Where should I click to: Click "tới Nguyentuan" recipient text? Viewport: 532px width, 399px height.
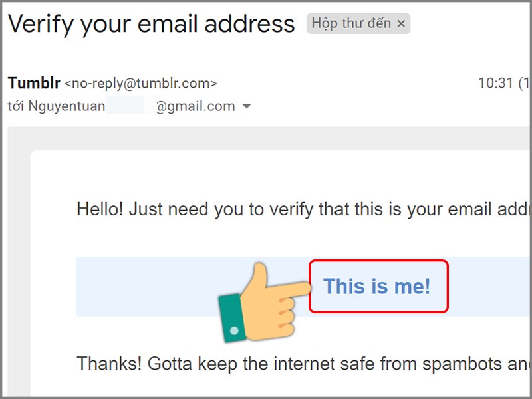click(57, 106)
